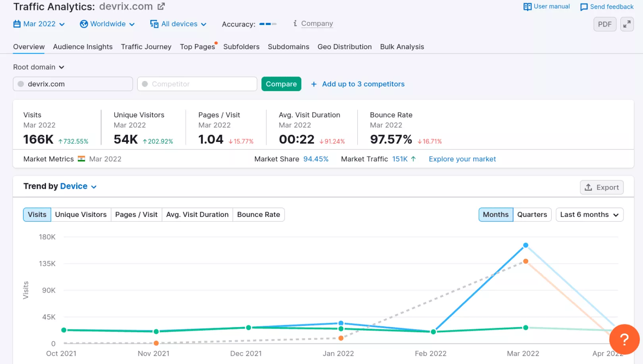Open Last 6 months range dropdown
Image resolution: width=643 pixels, height=364 pixels.
point(589,215)
